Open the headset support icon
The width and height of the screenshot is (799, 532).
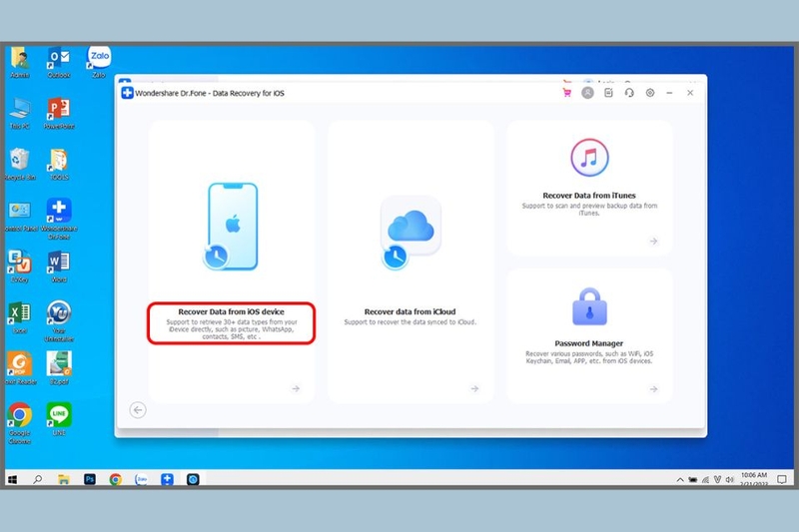pos(629,93)
